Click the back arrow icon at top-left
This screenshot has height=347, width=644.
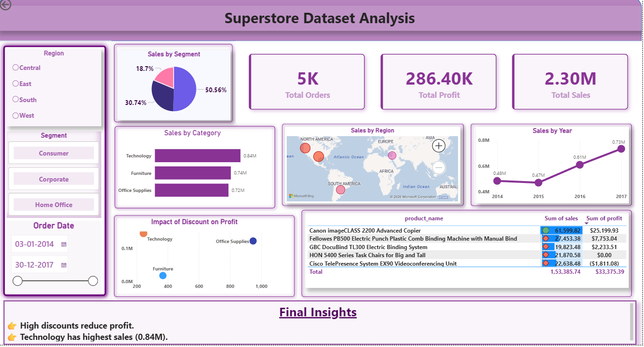pyautogui.click(x=6, y=4)
